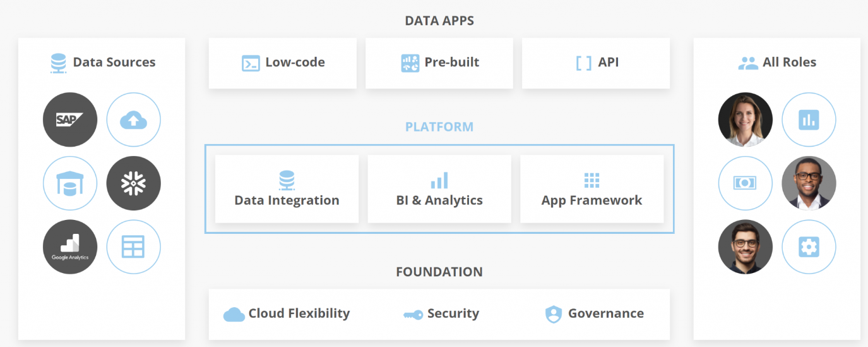Open the Google Analytics source icon
868x347 pixels.
[70, 247]
